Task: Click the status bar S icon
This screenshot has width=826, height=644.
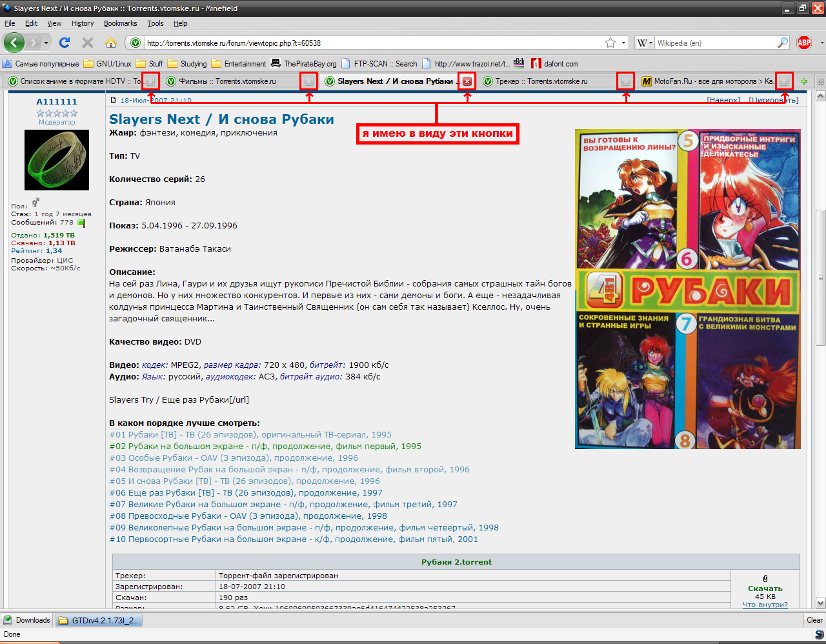Action: click(819, 634)
